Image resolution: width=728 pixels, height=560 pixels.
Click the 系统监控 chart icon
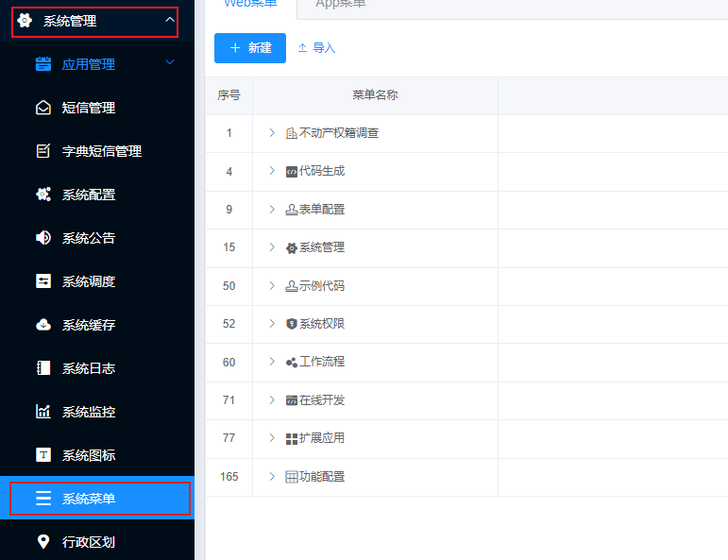click(x=43, y=412)
